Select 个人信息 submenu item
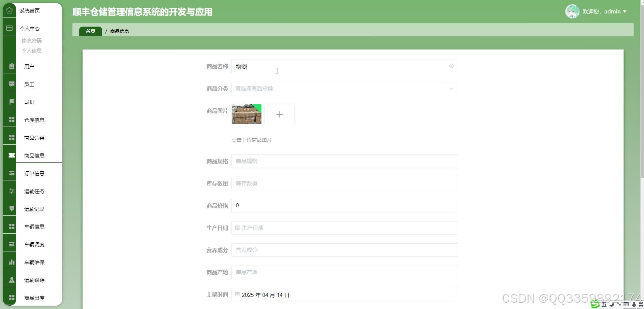Screen dimensions: 644x309 coord(32,50)
